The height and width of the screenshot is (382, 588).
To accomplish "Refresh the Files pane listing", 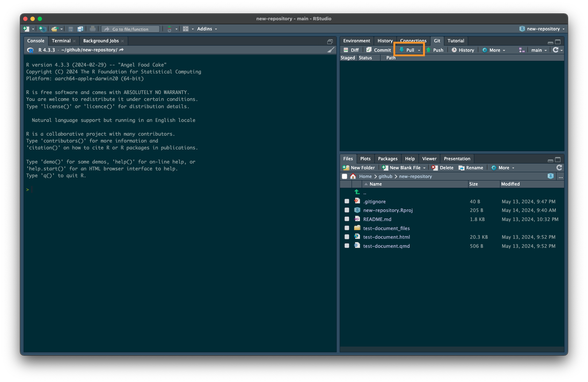I will (x=559, y=167).
